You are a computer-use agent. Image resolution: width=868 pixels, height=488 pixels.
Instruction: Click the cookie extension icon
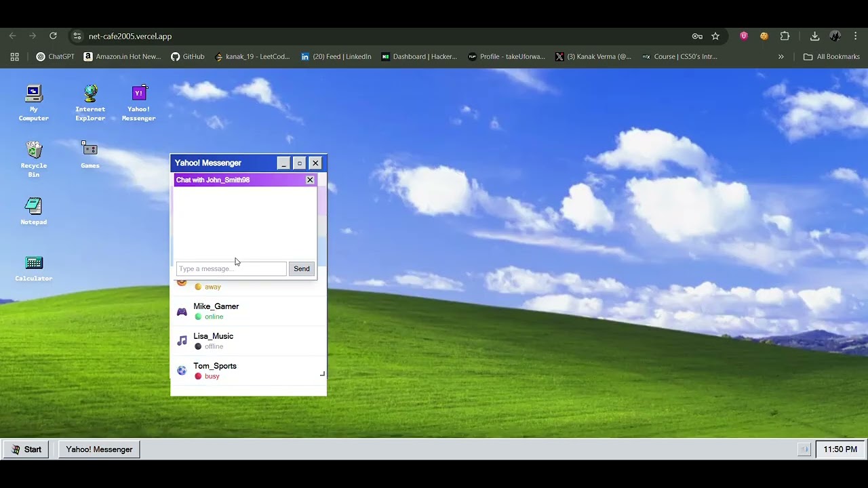tap(764, 36)
